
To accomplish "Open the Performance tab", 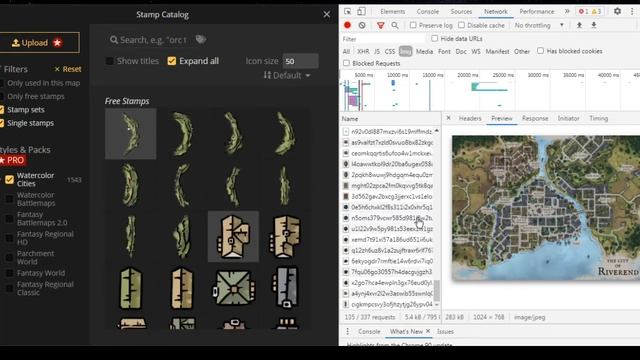I will pyautogui.click(x=537, y=11).
